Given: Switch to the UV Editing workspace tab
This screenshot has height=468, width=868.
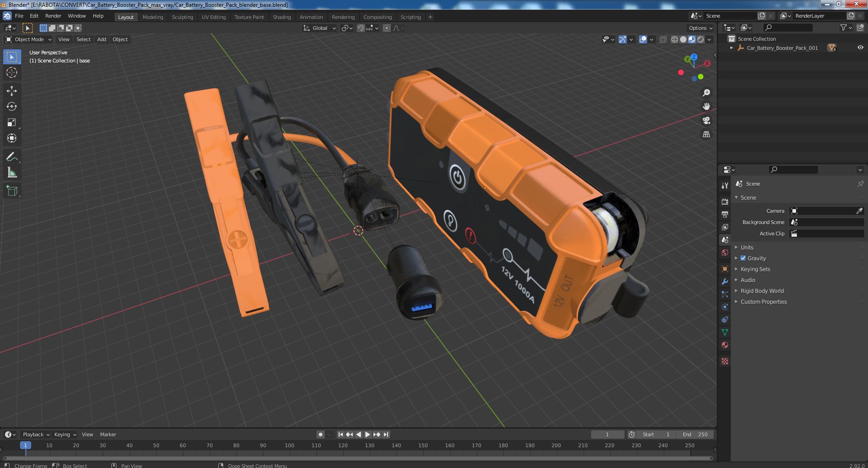Looking at the screenshot, I should click(x=214, y=17).
